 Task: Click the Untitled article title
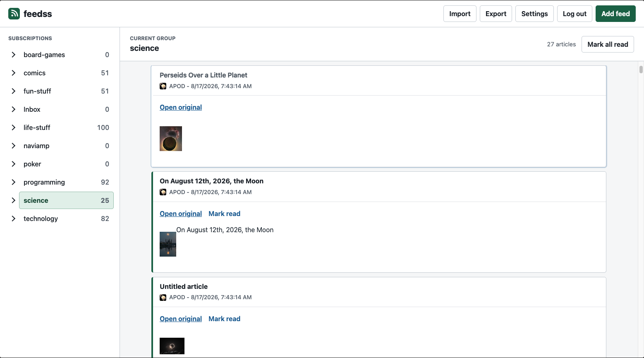pyautogui.click(x=184, y=286)
